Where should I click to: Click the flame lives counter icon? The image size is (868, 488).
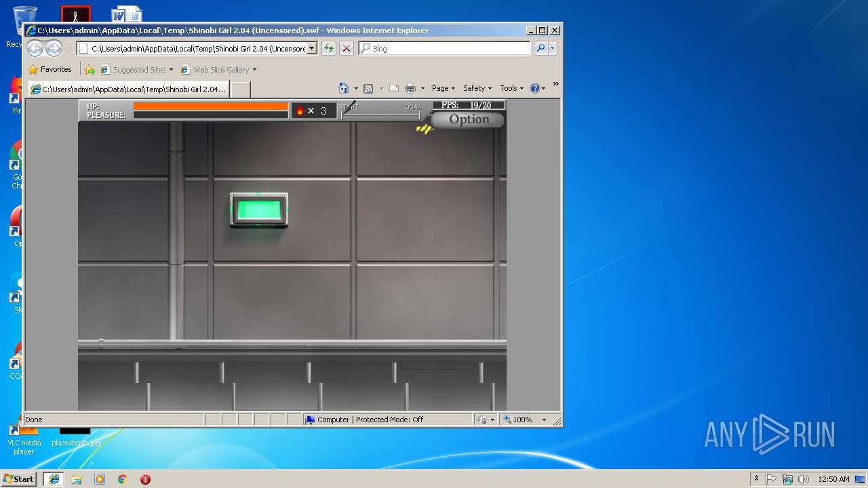pos(300,110)
